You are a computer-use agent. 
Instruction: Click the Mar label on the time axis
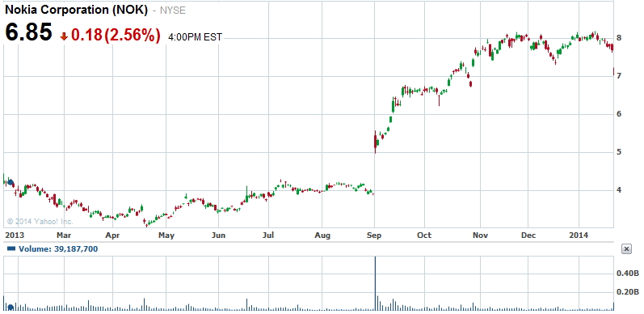[64, 235]
